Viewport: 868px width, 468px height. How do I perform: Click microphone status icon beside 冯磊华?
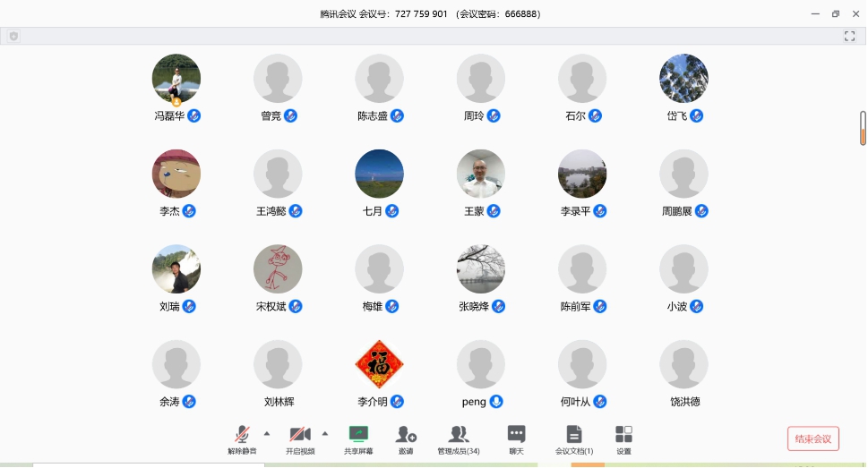click(x=193, y=116)
